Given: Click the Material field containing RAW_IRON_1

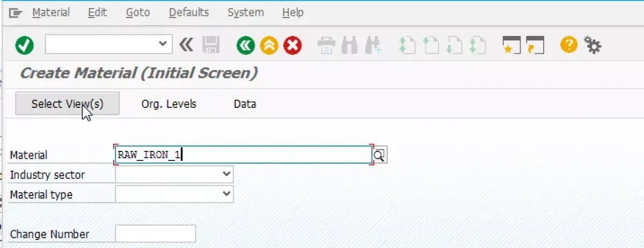Looking at the screenshot, I should 244,155.
